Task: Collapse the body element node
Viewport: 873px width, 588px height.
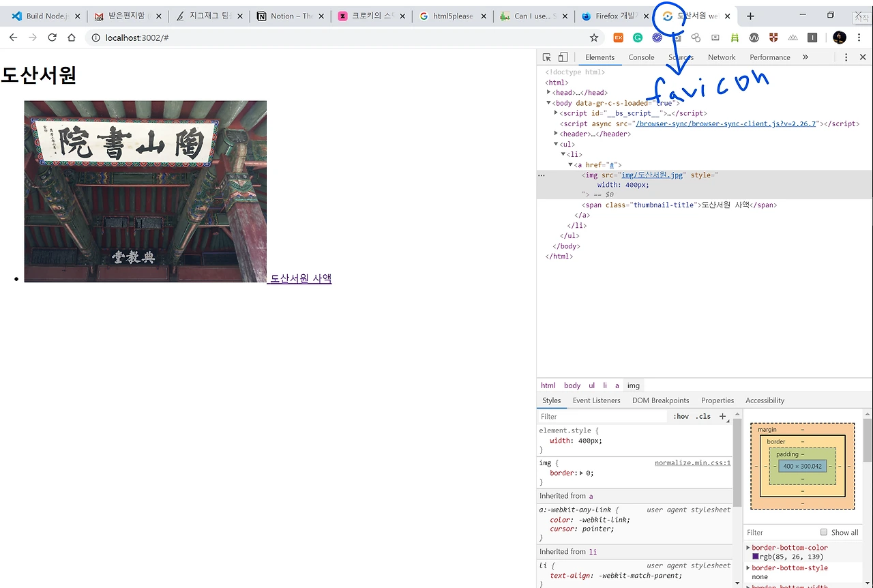Action: coord(549,103)
